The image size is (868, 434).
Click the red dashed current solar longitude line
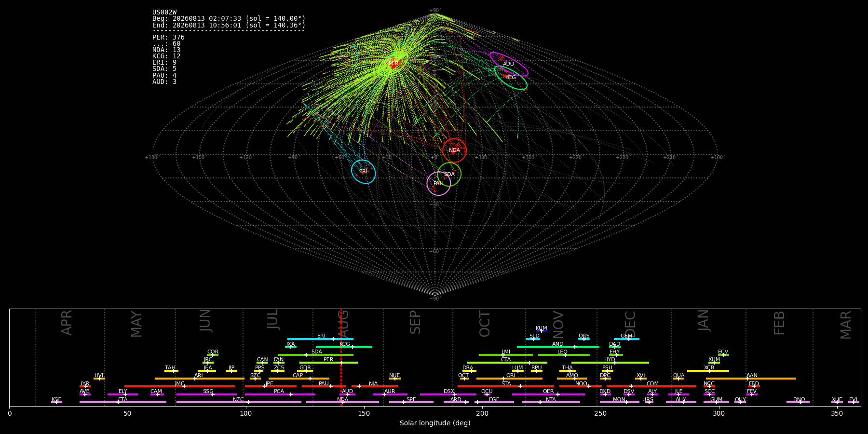click(341, 357)
